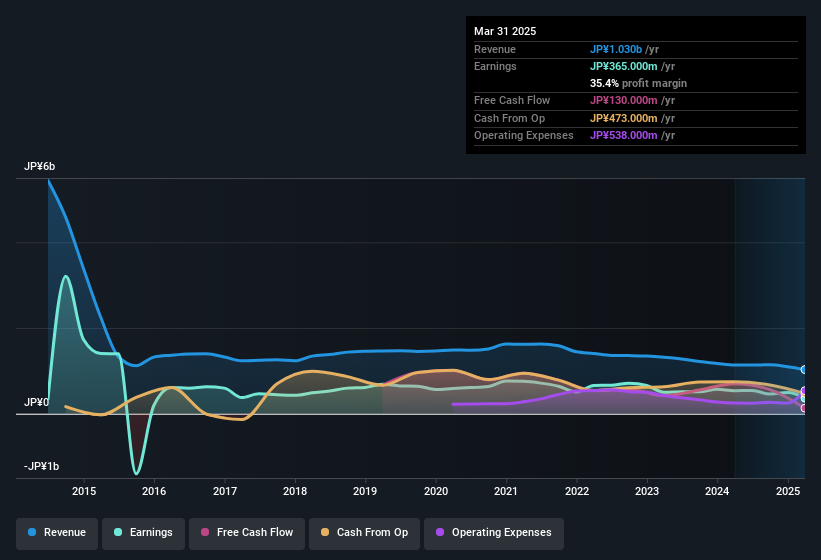
Task: Click the JP¥538.000m operating expenses value
Action: tap(624, 136)
